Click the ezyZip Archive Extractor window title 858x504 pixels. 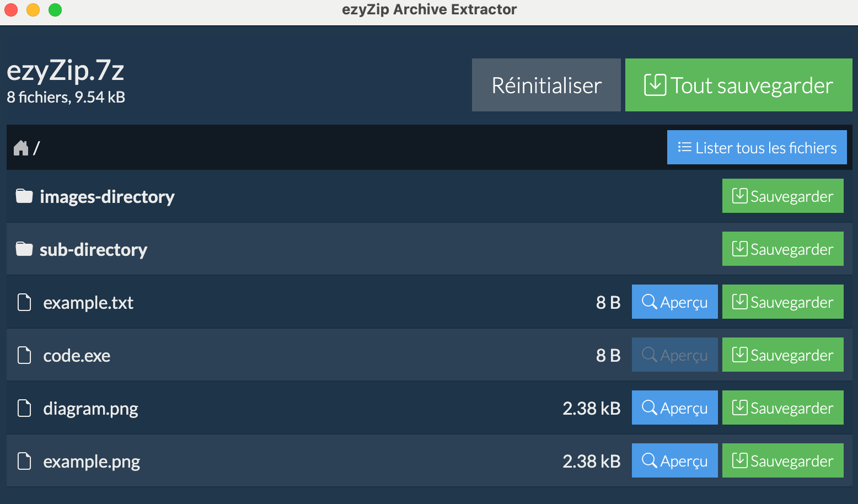[x=429, y=9]
